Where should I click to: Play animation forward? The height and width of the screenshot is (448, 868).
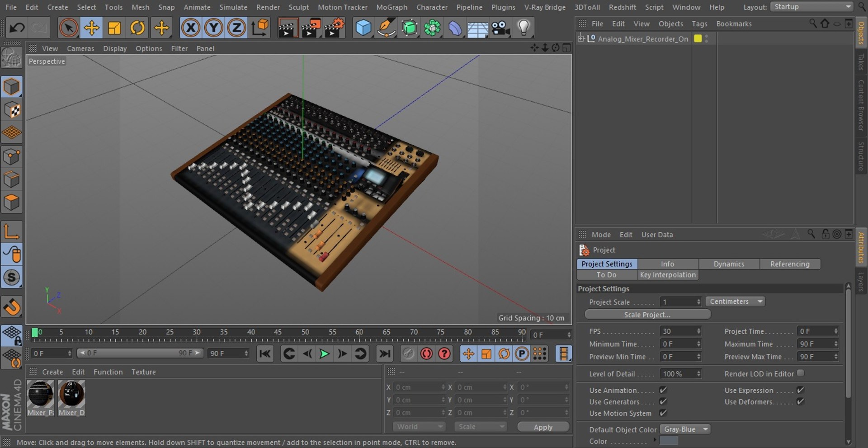pos(324,354)
